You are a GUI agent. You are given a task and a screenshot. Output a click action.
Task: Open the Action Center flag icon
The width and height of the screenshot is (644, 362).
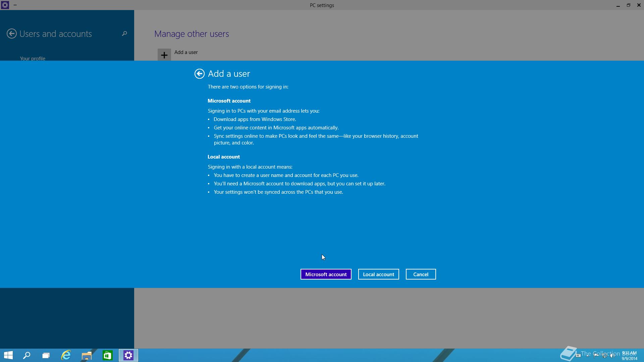(x=596, y=355)
